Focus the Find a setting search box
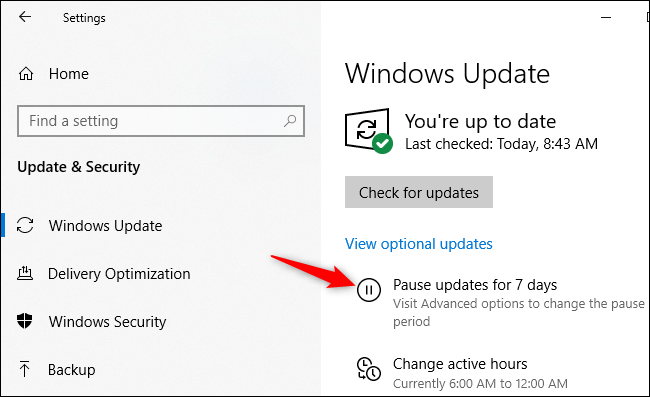This screenshot has height=397, width=650. [x=161, y=121]
